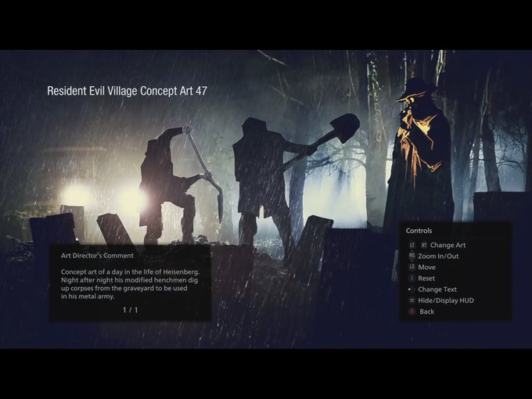Click the menu button icon beside Hide/Display HUD

(x=412, y=300)
